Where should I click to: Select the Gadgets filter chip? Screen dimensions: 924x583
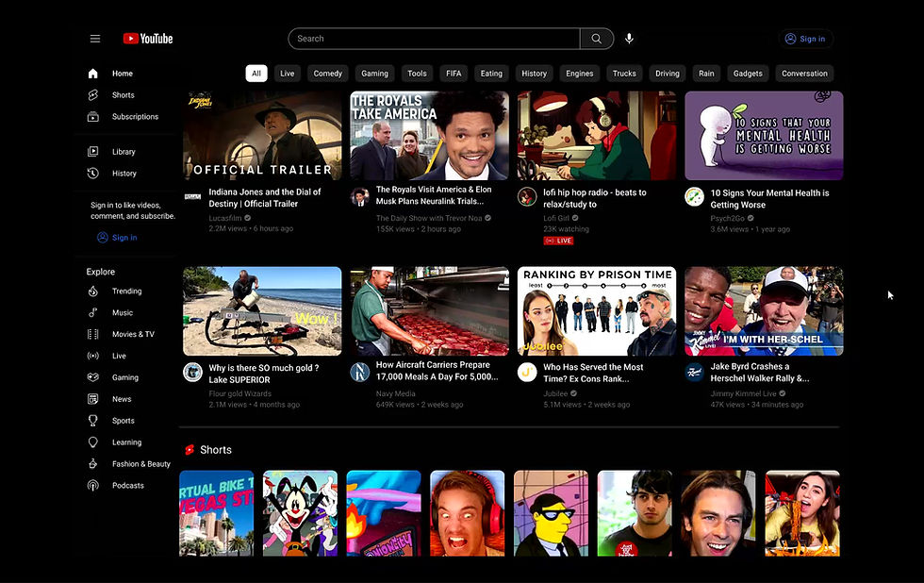(748, 74)
